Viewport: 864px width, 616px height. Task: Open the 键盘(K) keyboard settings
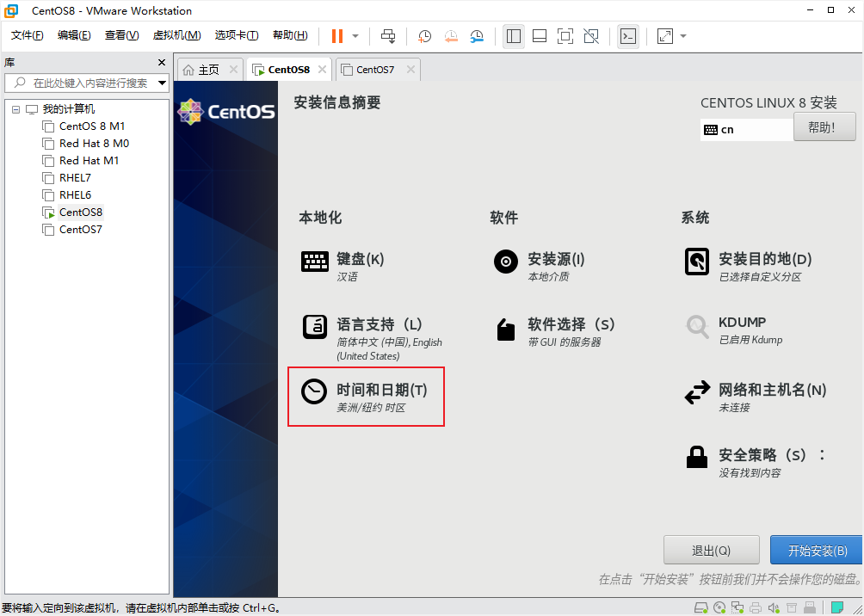pyautogui.click(x=343, y=266)
